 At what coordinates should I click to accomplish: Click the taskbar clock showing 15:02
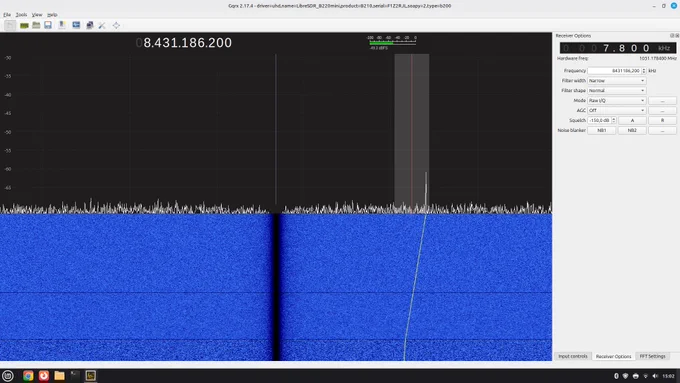(x=668, y=376)
